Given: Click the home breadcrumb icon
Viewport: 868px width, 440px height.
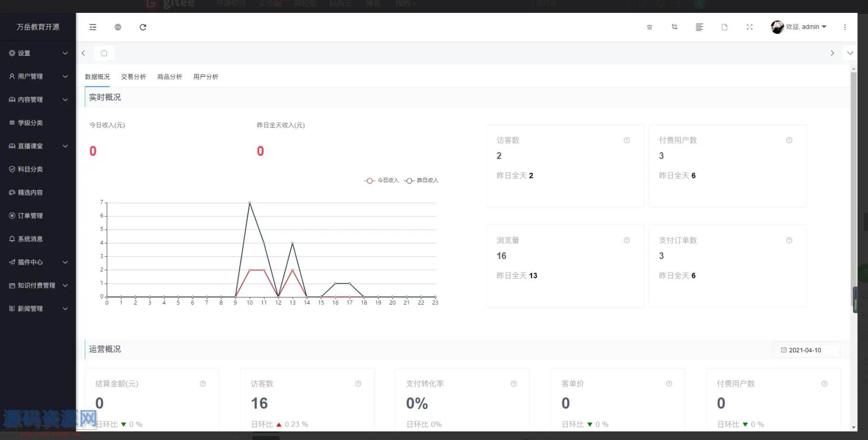Looking at the screenshot, I should (x=104, y=53).
